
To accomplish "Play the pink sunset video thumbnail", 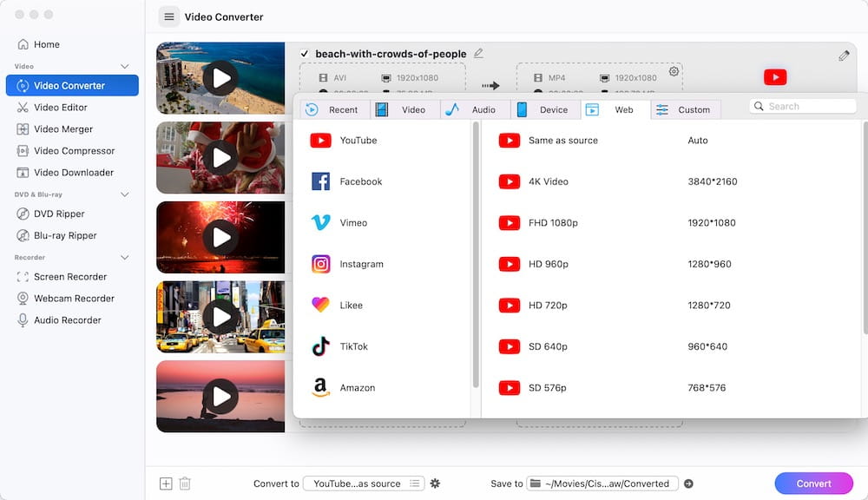I will coord(220,397).
